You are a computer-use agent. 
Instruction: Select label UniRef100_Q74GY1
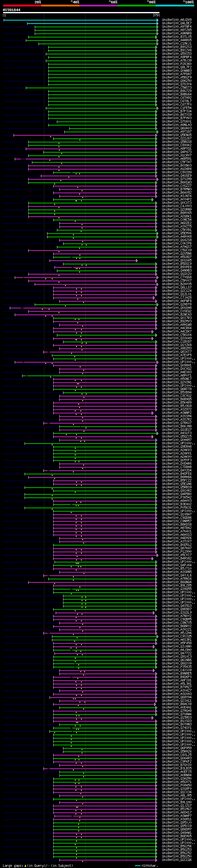click(x=177, y=728)
